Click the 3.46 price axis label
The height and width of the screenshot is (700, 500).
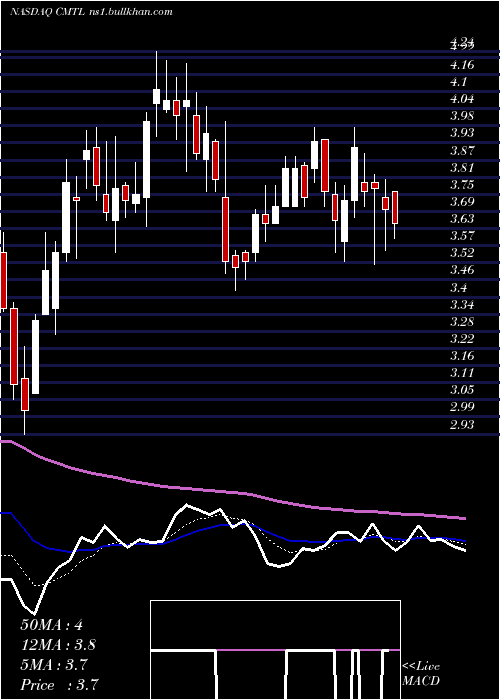(x=462, y=270)
